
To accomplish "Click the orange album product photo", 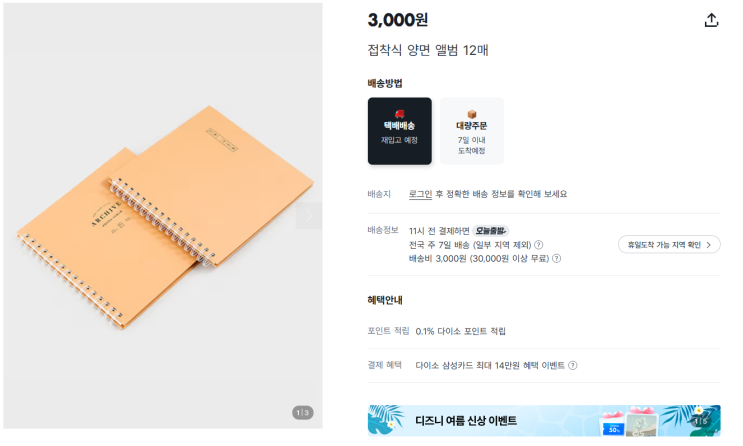I will point(165,217).
